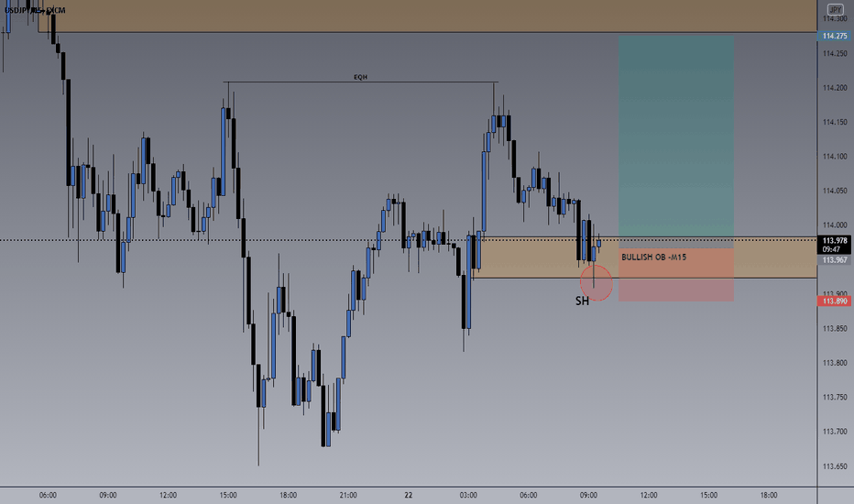Click the USDJPY M15 FXCM symbol title
The width and height of the screenshot is (854, 504).
(35, 10)
